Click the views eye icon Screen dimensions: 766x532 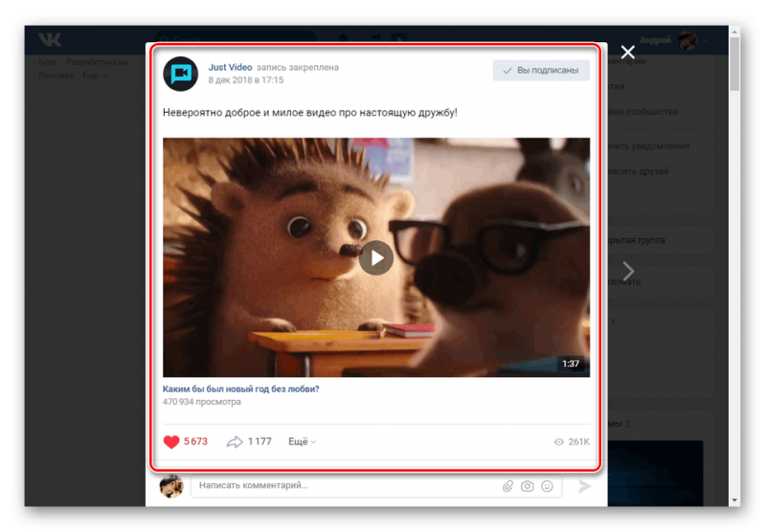(558, 442)
